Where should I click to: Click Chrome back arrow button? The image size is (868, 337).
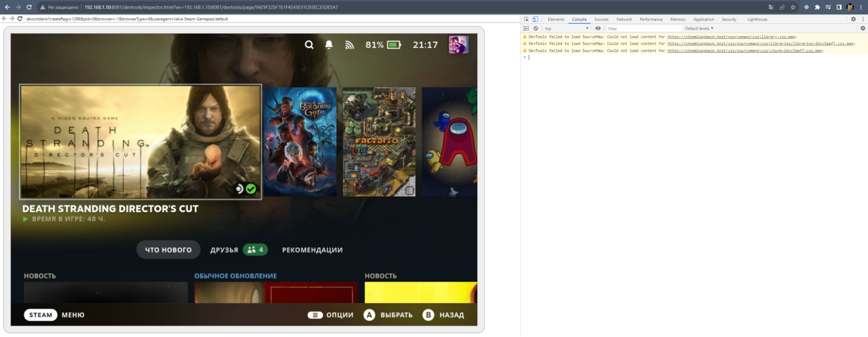7,7
